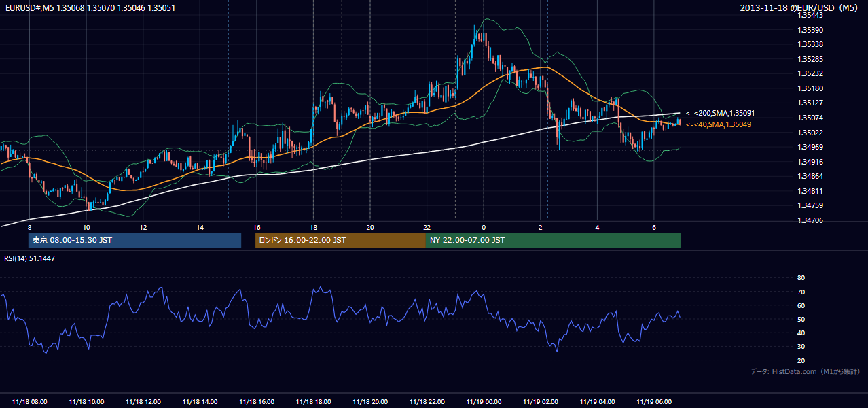Click price axis value 1.35443
The width and height of the screenshot is (868, 408).
810,15
